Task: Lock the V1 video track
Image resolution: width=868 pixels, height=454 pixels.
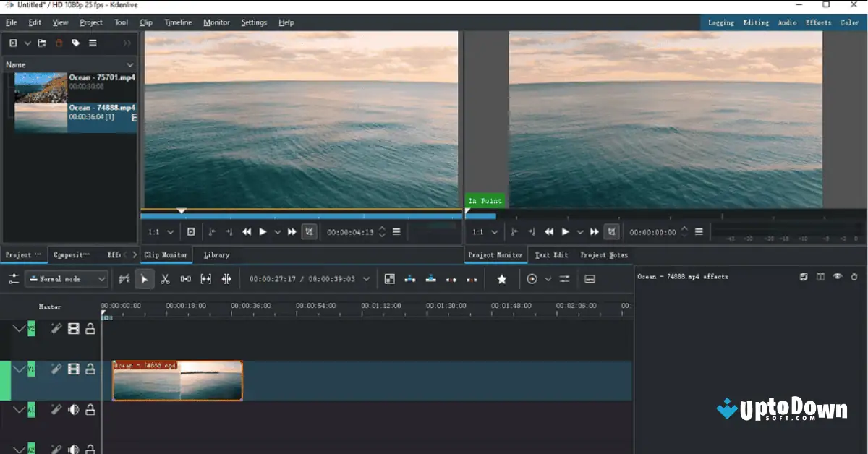Action: 91,369
